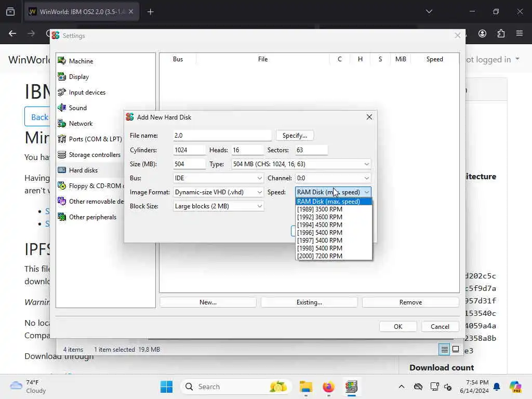The image size is (532, 399).
Task: Click the File name field
Action: (222, 136)
